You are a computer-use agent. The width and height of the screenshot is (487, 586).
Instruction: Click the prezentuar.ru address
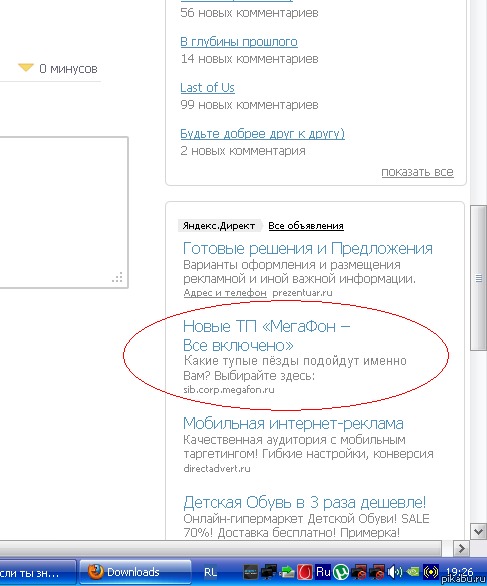[x=302, y=293]
